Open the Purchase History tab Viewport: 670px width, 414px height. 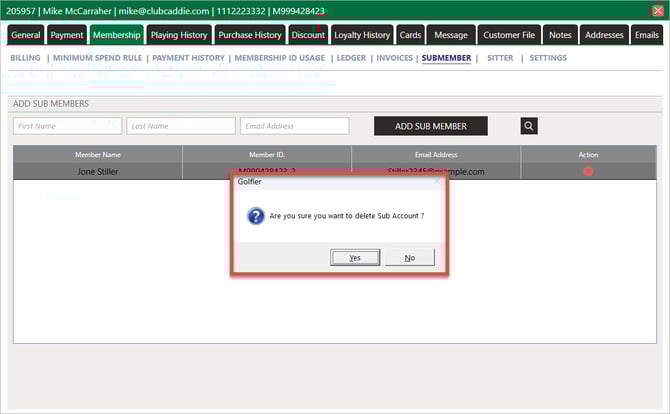250,35
